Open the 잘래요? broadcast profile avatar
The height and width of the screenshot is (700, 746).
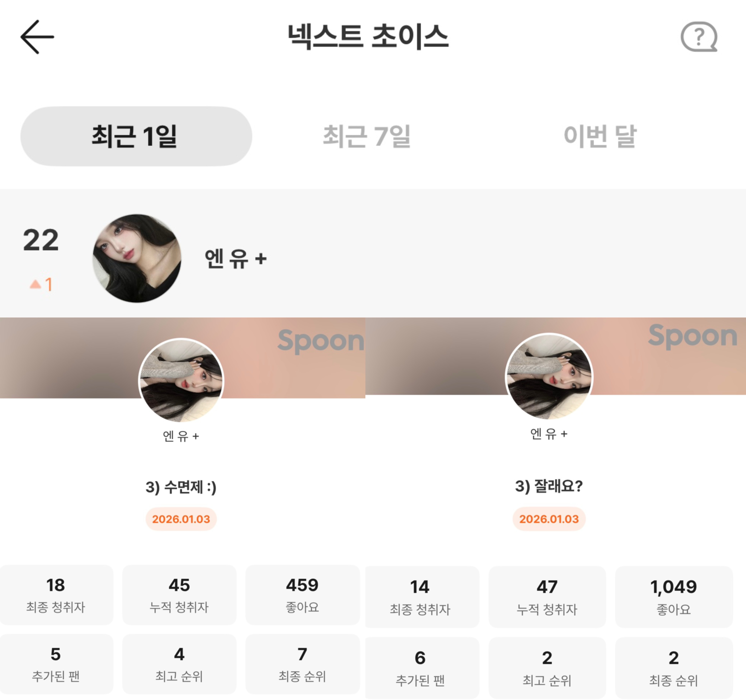(549, 376)
